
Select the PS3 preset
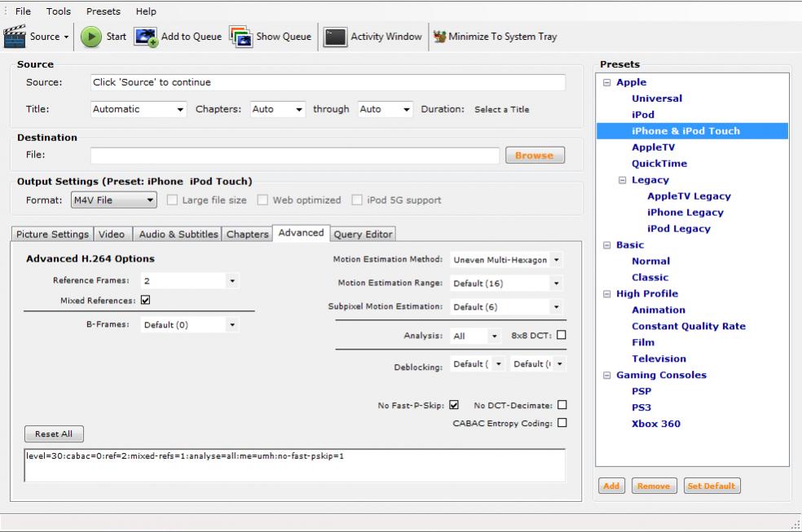641,407
